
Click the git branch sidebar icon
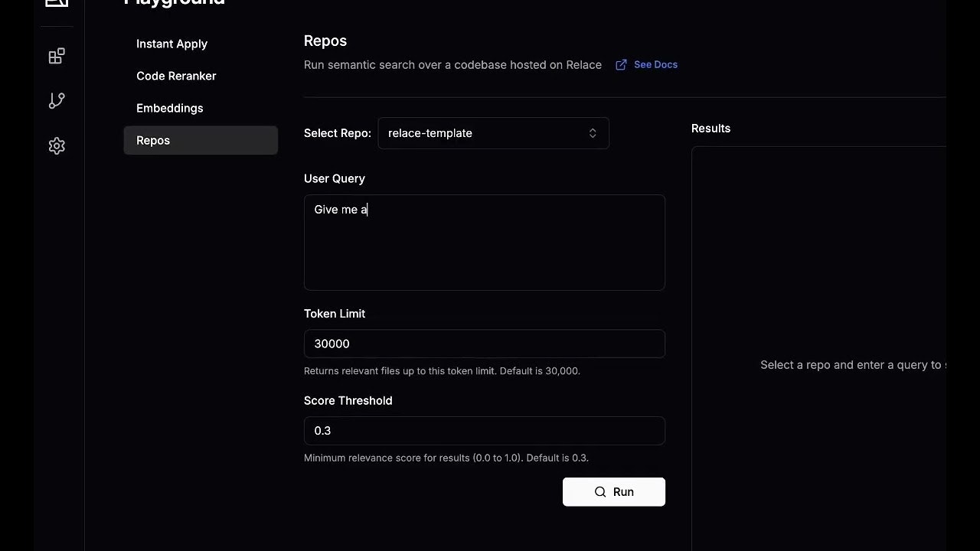pos(57,101)
